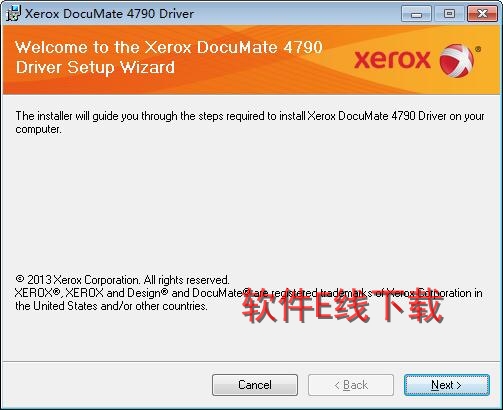Click the 2013 Xerox Corporation copyright line
This screenshot has height=410, width=503.
122,279
